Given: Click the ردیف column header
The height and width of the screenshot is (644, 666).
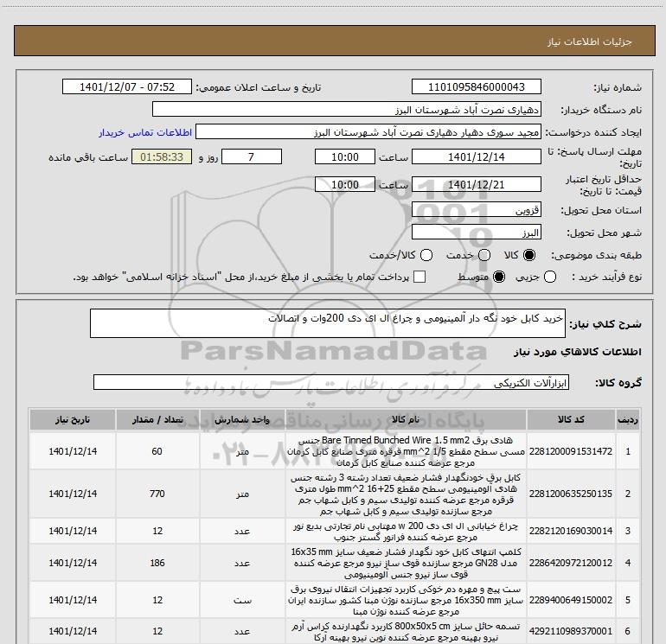Looking at the screenshot, I should [x=627, y=420].
